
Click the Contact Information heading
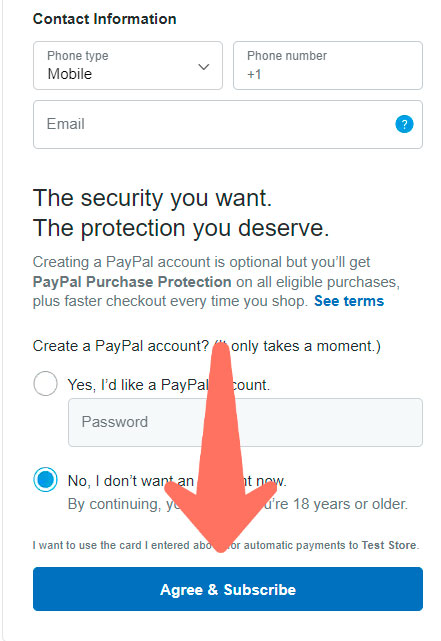tap(105, 19)
